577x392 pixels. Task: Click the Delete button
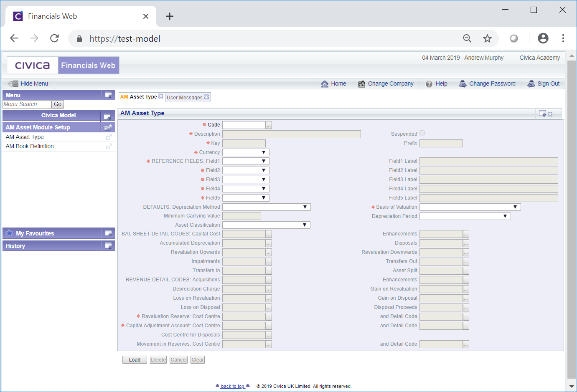point(158,360)
